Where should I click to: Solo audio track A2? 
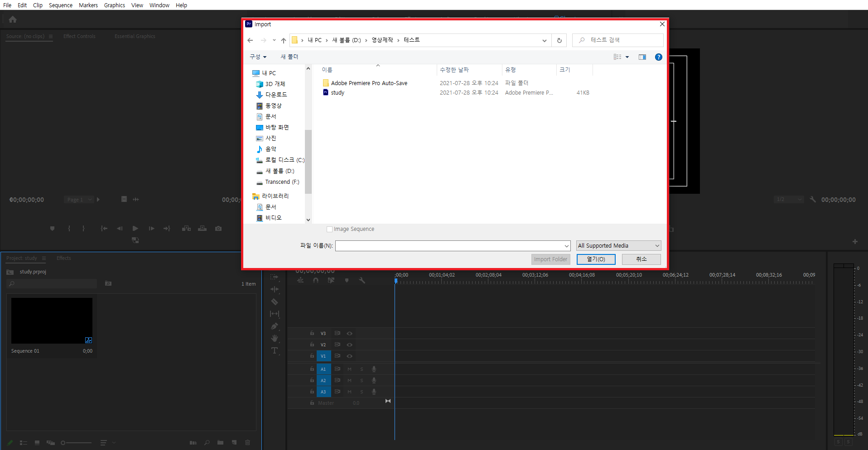pos(362,380)
